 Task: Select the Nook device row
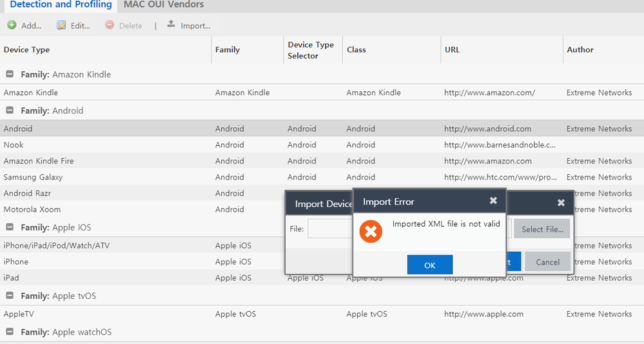(x=322, y=145)
